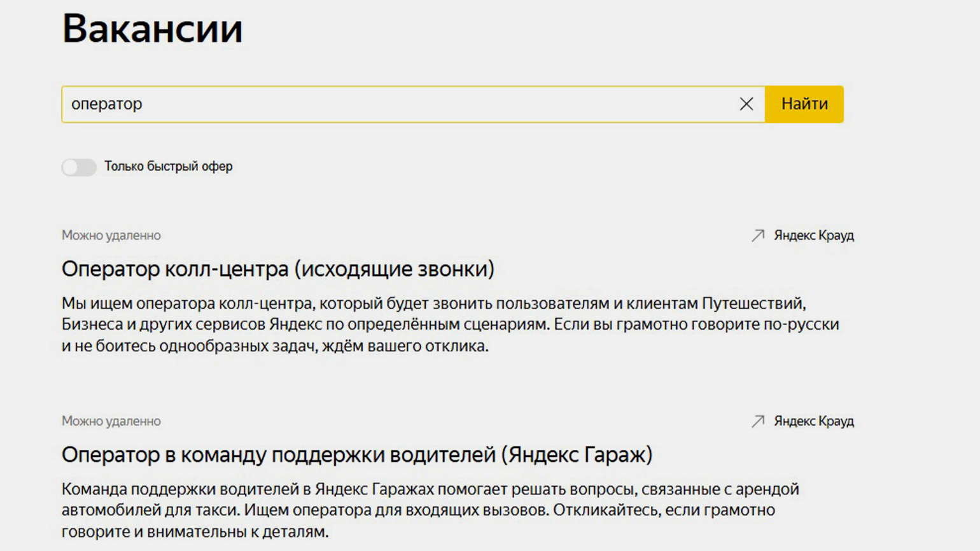
Task: Click arrow icon beside Яндекс Гараж vacancy's Яндекс Крауд
Action: coord(757,421)
